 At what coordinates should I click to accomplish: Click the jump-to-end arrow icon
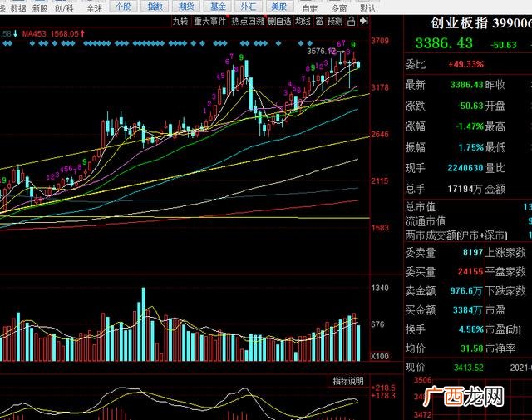pyautogui.click(x=363, y=22)
